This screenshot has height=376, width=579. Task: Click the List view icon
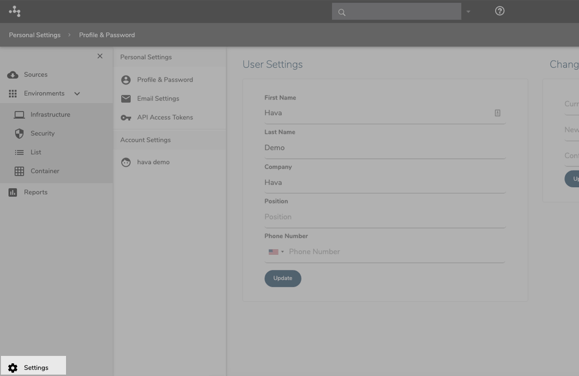19,152
